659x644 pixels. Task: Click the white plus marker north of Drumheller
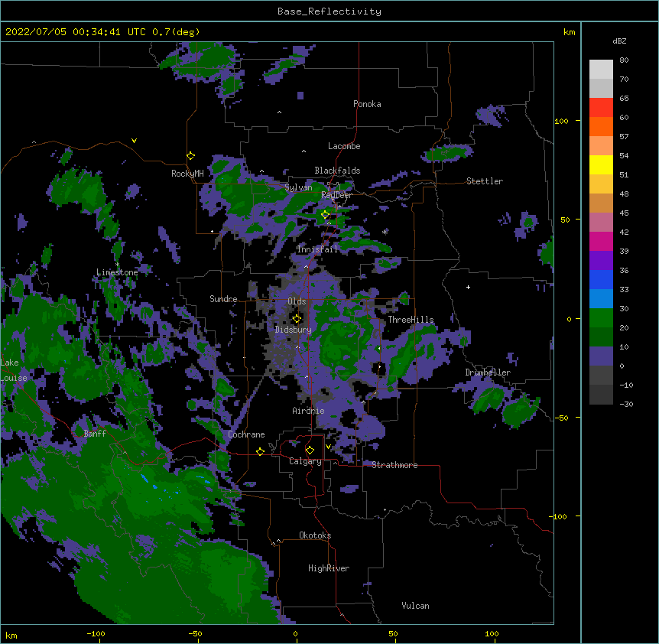click(468, 287)
